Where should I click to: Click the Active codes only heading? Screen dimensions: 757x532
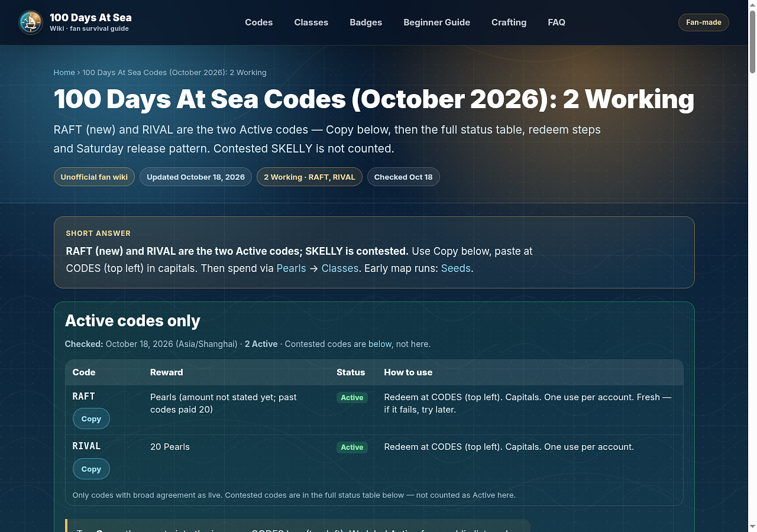tap(132, 321)
